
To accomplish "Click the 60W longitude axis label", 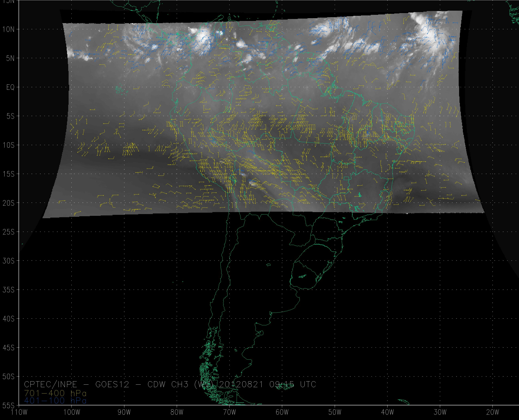I will pos(282,412).
